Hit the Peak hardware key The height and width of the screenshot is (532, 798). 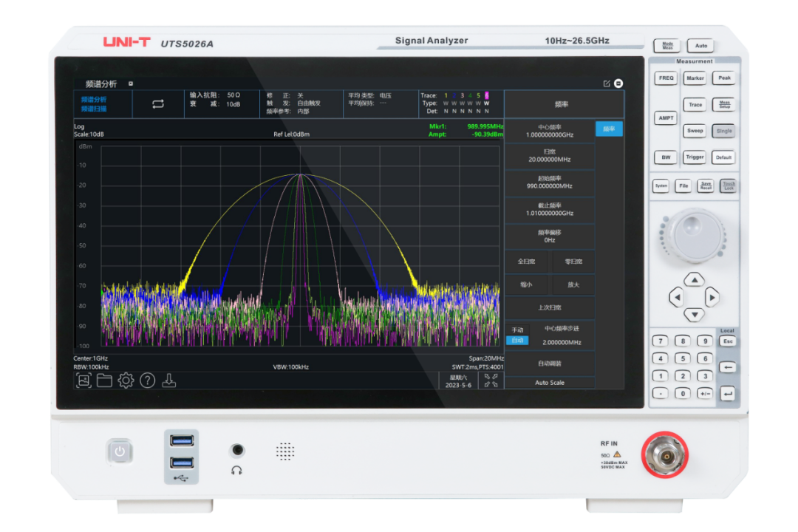click(723, 78)
